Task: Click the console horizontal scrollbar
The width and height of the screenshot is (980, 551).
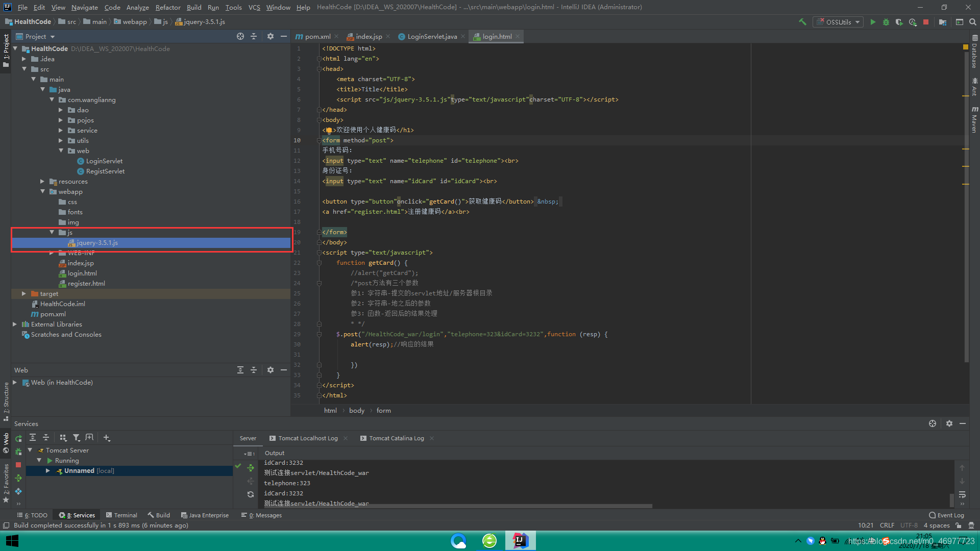Action: [x=457, y=506]
